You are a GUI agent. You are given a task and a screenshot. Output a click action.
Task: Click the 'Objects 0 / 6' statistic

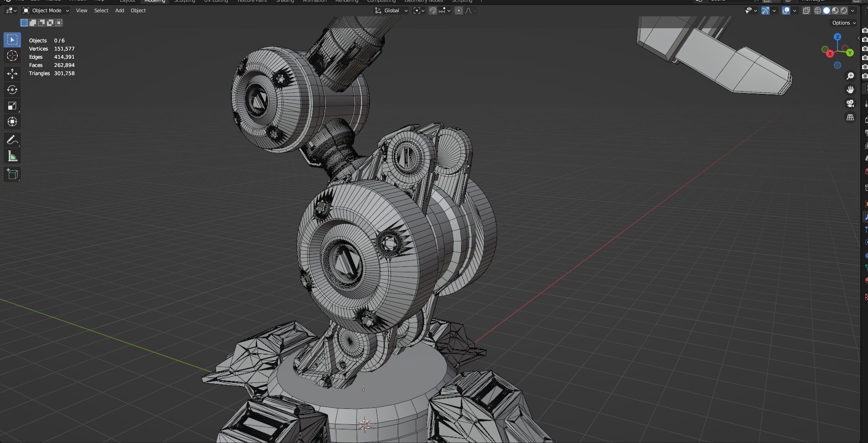(46, 41)
